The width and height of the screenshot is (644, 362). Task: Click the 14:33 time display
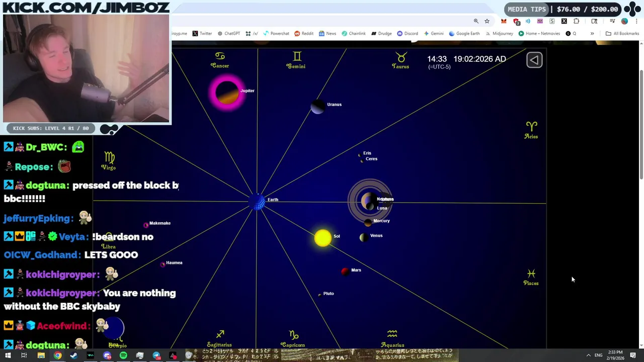[x=437, y=59]
